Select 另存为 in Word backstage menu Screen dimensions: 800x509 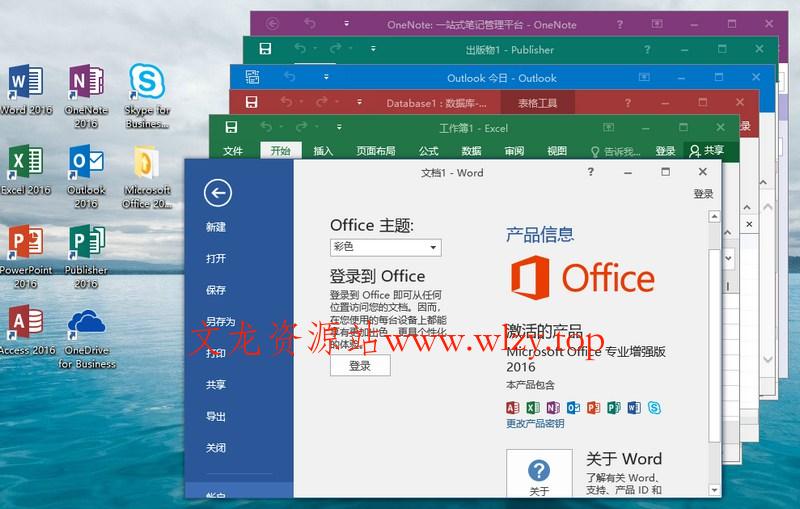(x=220, y=322)
